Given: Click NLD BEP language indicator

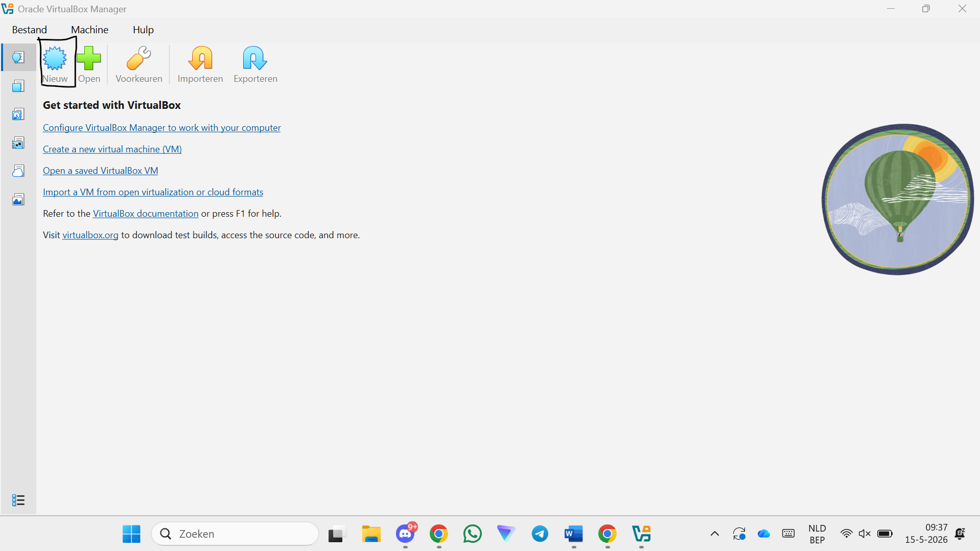Looking at the screenshot, I should (817, 534).
